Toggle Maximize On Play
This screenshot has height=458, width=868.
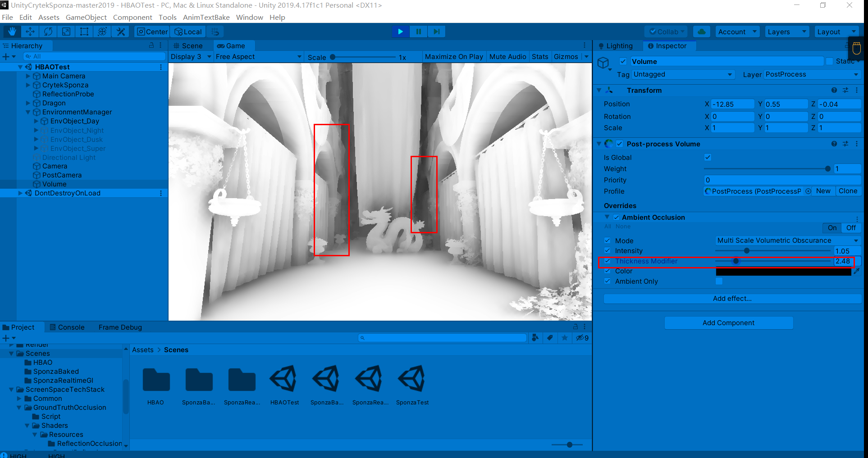454,56
